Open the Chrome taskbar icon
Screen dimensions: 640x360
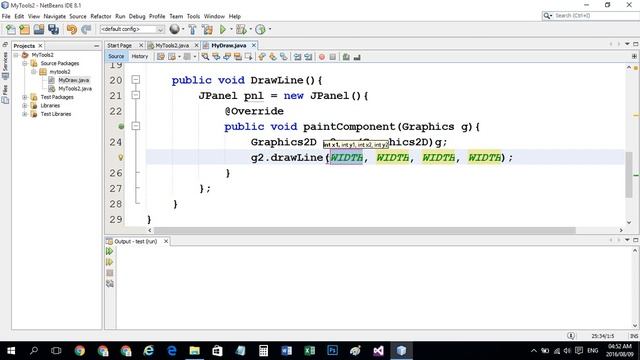(80, 351)
